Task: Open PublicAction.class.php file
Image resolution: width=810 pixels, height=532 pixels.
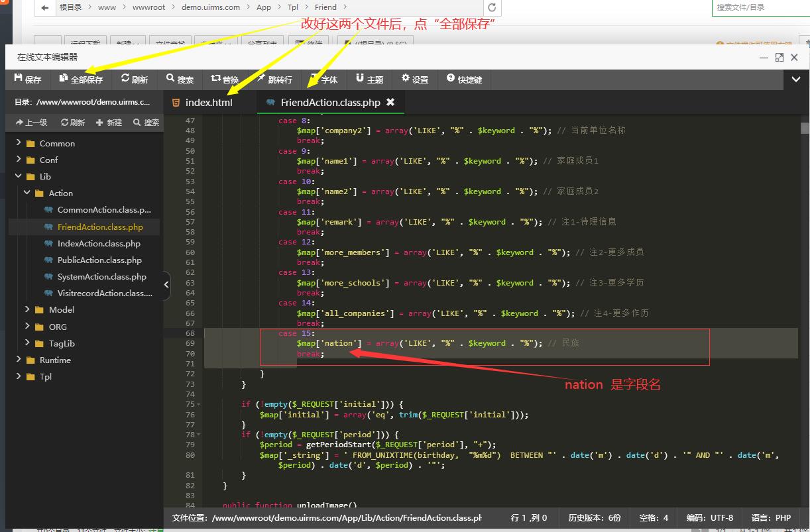Action: (x=99, y=260)
